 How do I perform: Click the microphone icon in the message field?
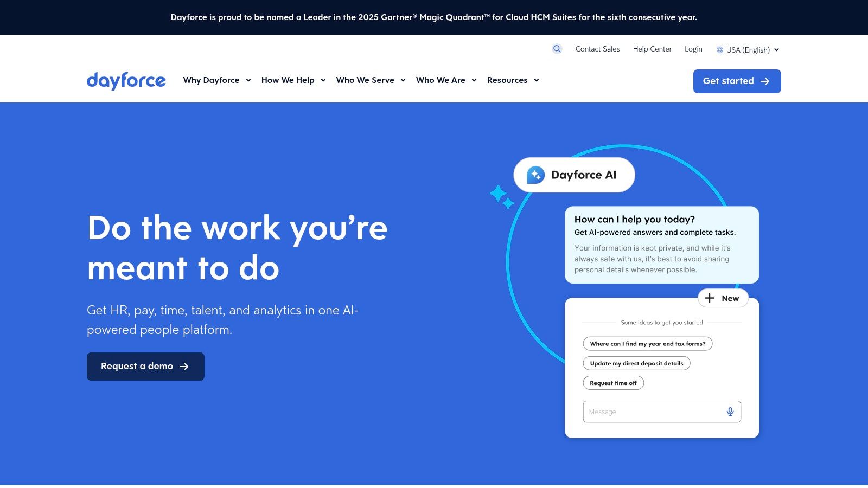[730, 412]
